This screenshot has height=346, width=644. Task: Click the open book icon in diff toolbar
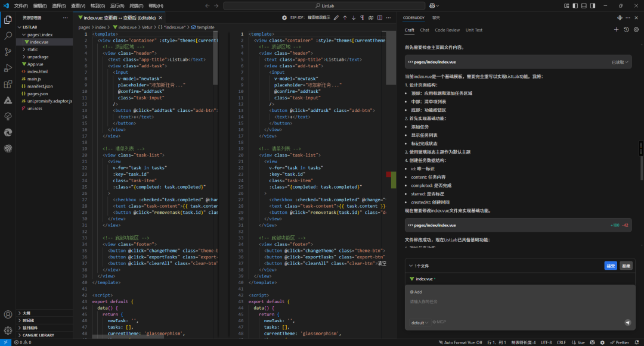pyautogui.click(x=371, y=18)
